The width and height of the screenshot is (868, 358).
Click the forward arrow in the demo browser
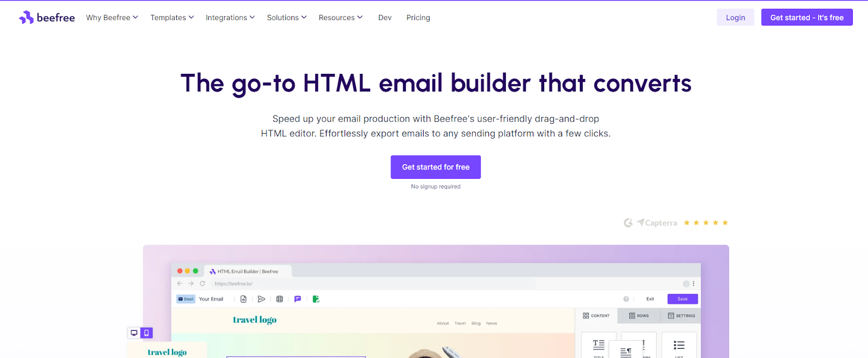pyautogui.click(x=191, y=284)
